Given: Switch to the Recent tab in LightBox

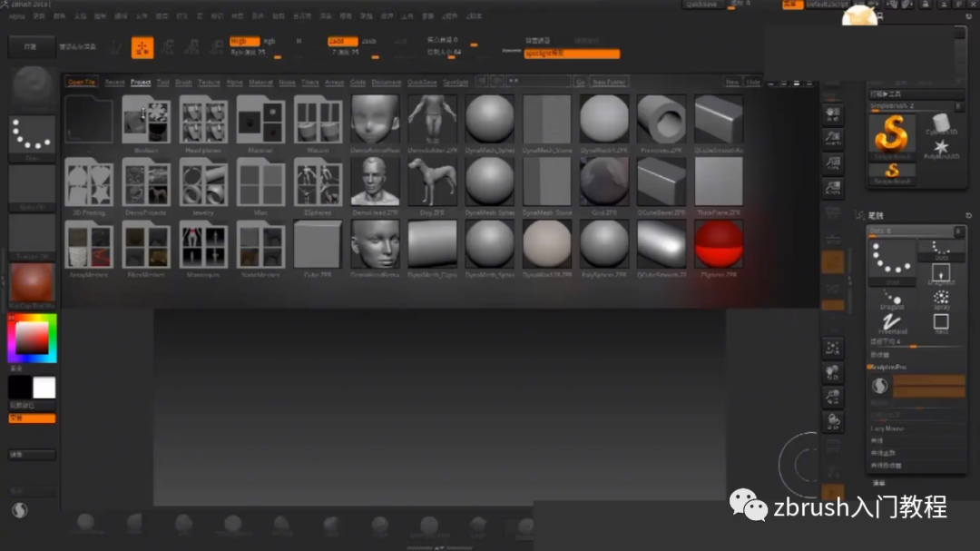Looking at the screenshot, I should (114, 82).
